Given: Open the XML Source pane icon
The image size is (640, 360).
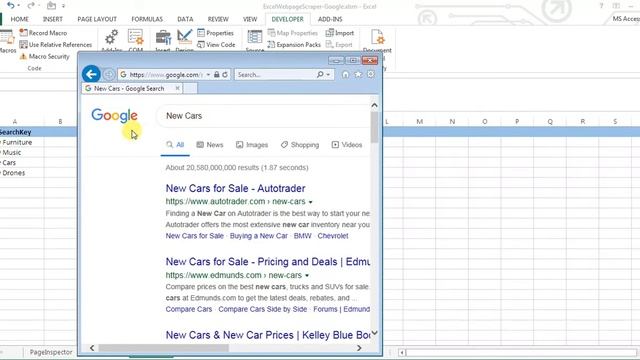Looking at the screenshot, I should (255, 38).
